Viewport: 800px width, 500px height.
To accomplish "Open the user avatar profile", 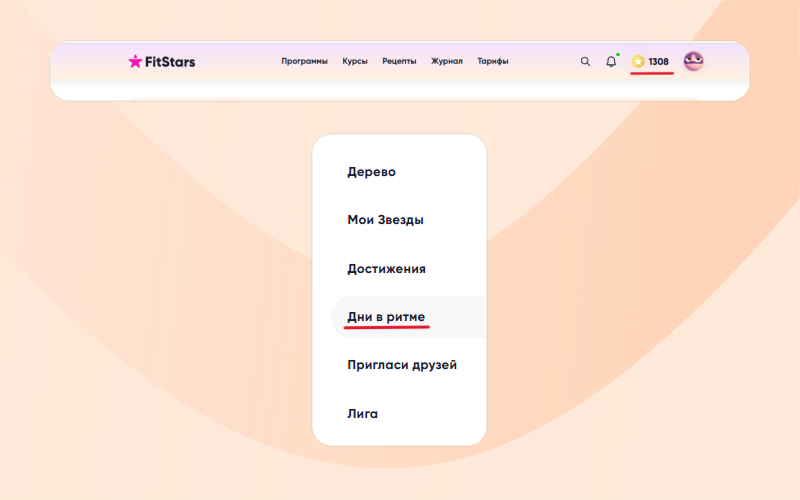I will (x=693, y=61).
